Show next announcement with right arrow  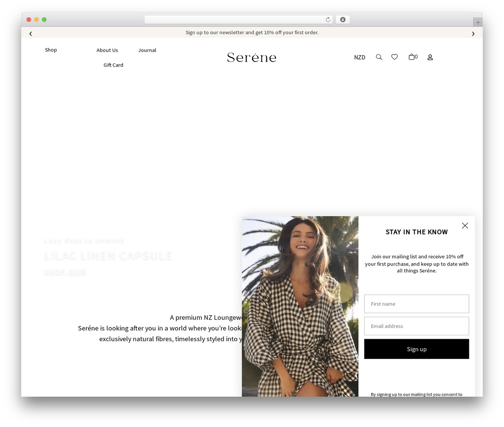[473, 33]
